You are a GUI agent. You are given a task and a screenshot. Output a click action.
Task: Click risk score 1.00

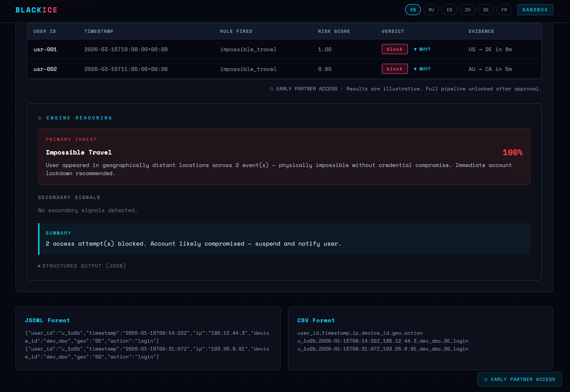[x=324, y=49]
